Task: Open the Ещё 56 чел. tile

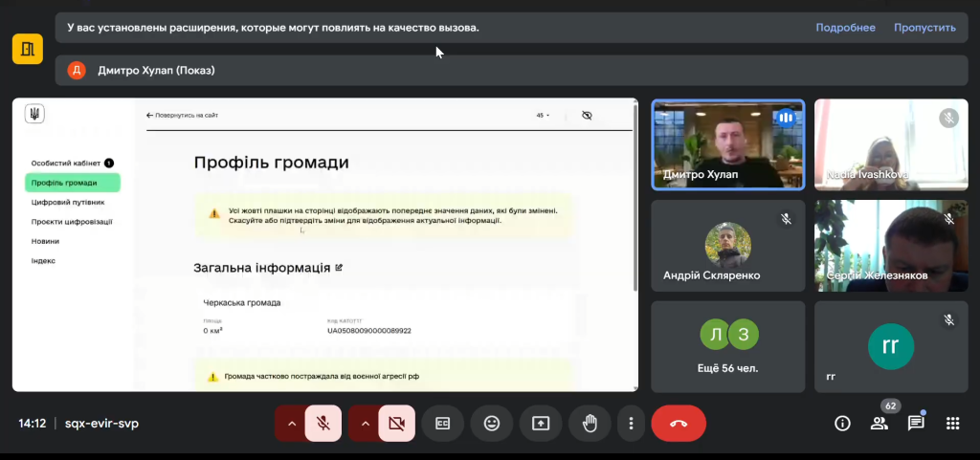Action: [728, 347]
